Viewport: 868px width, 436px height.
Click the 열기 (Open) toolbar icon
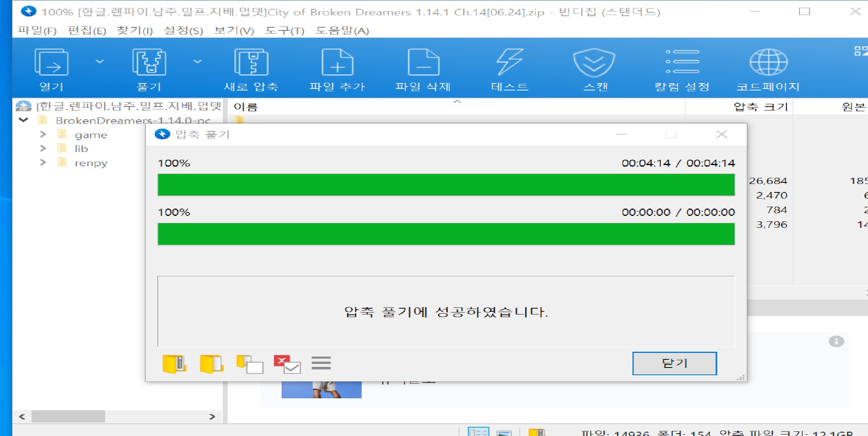tap(51, 62)
